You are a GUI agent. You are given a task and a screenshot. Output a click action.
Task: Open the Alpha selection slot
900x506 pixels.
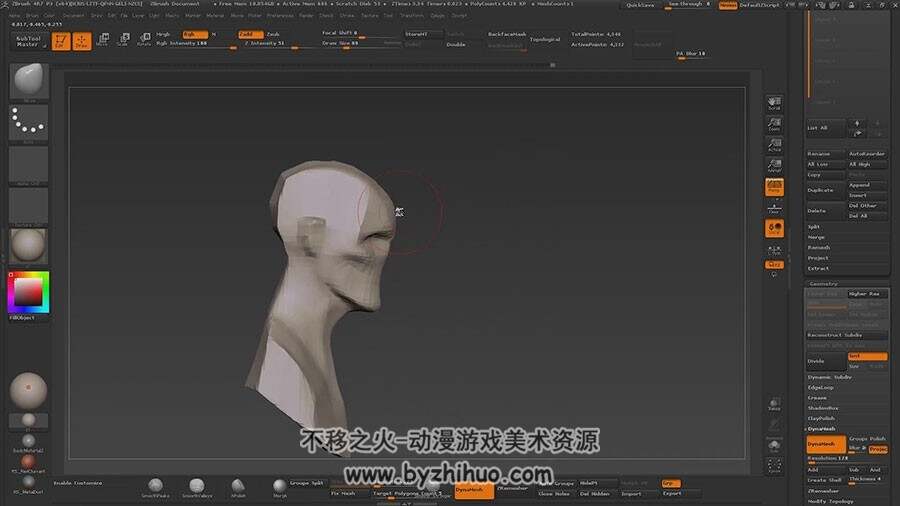pyautogui.click(x=29, y=165)
